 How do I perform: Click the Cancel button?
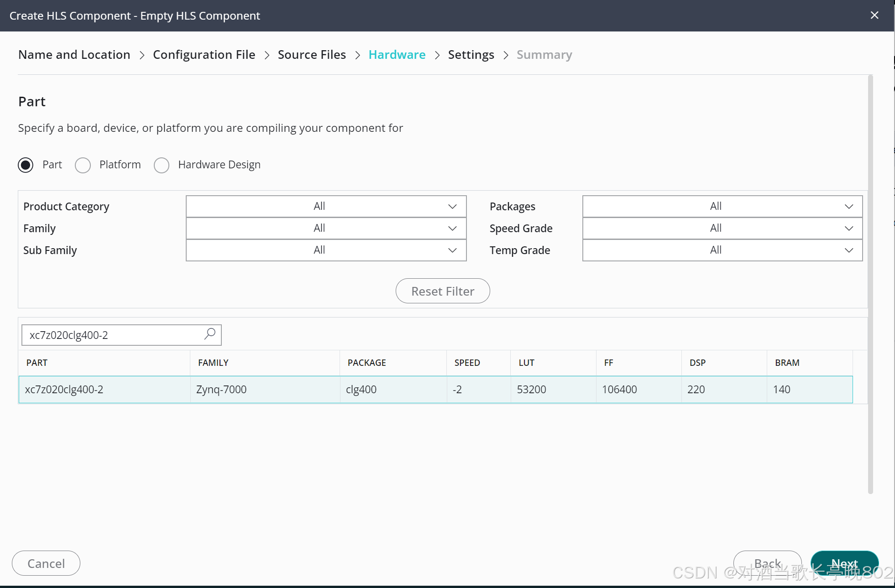(x=46, y=563)
